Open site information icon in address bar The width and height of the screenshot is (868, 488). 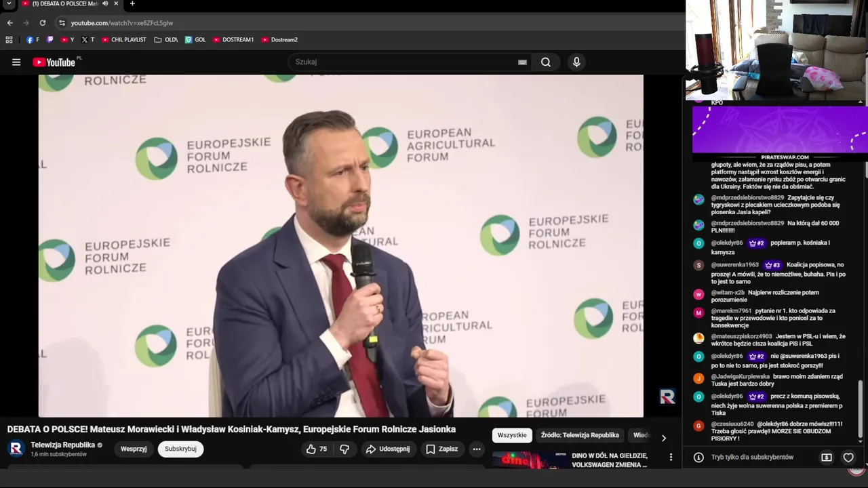coord(62,23)
